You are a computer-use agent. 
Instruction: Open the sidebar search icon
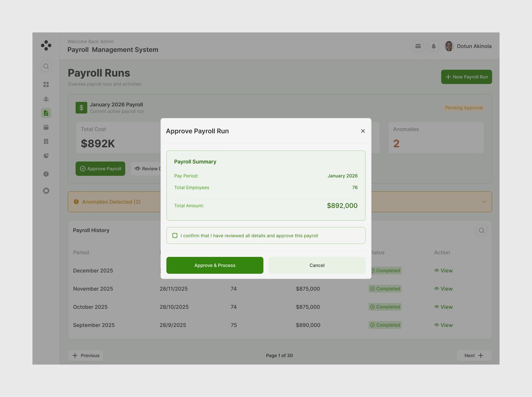[x=46, y=66]
